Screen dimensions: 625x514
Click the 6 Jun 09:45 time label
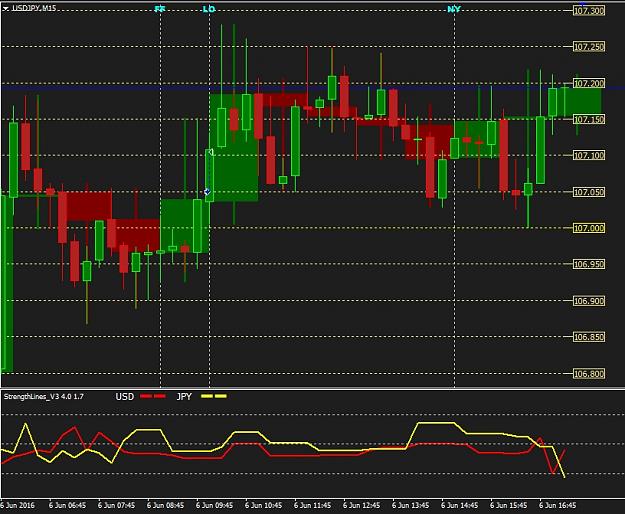click(214, 505)
